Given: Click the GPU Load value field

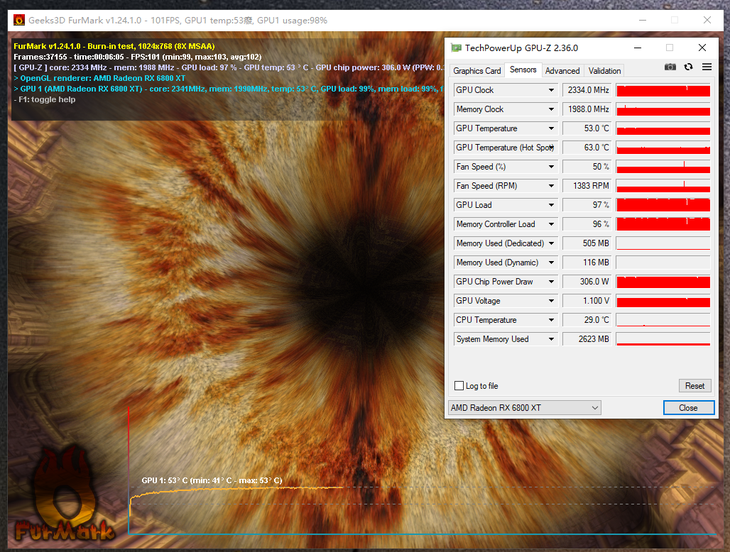Looking at the screenshot, I should coord(587,205).
